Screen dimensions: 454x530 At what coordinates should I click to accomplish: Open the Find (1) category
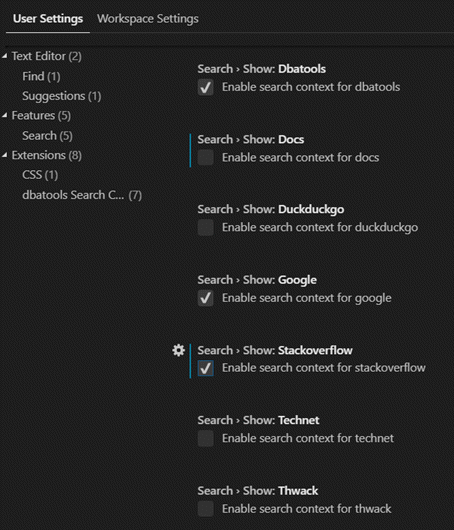click(x=41, y=76)
